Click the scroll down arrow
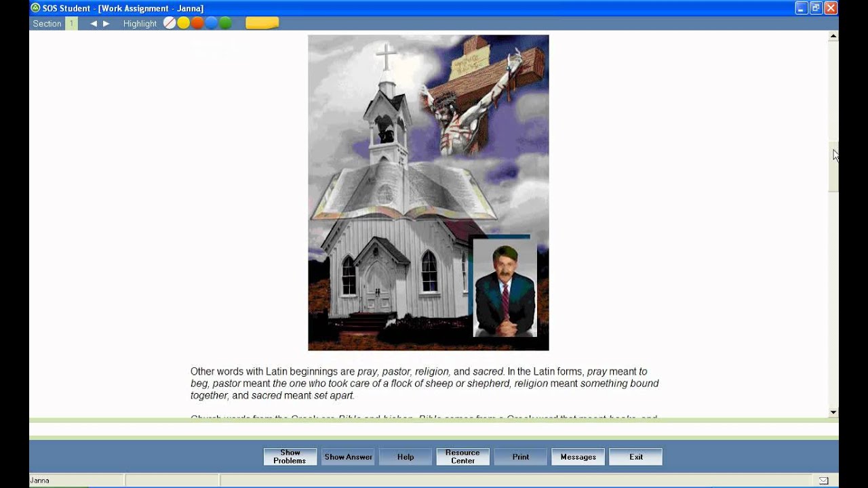The width and height of the screenshot is (868, 488). (x=833, y=412)
